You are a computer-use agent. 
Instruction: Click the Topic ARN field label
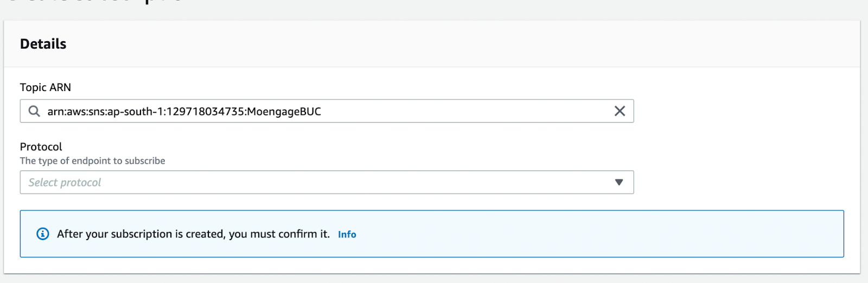click(x=45, y=87)
